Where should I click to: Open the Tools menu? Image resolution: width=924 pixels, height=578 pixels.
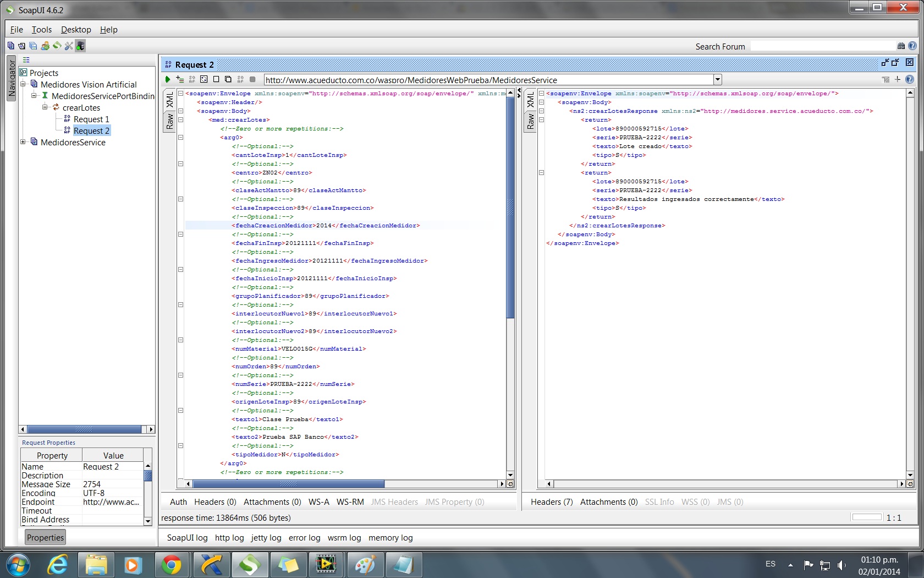coord(42,30)
